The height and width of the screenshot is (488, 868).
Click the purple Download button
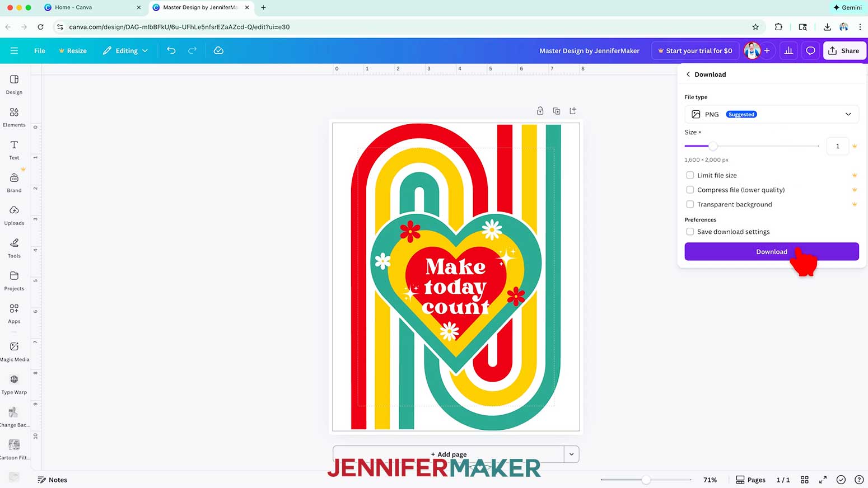(772, 251)
